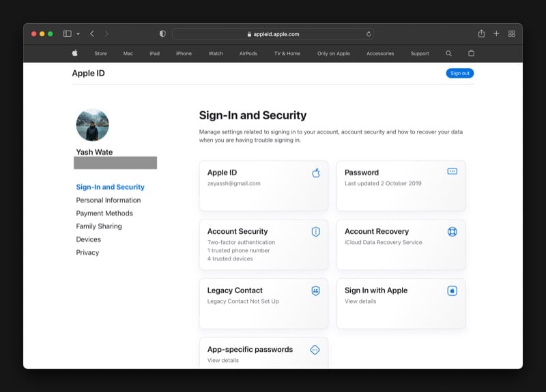Open Family Sharing in sidebar
Screen dimensions: 546x392
coord(99,226)
